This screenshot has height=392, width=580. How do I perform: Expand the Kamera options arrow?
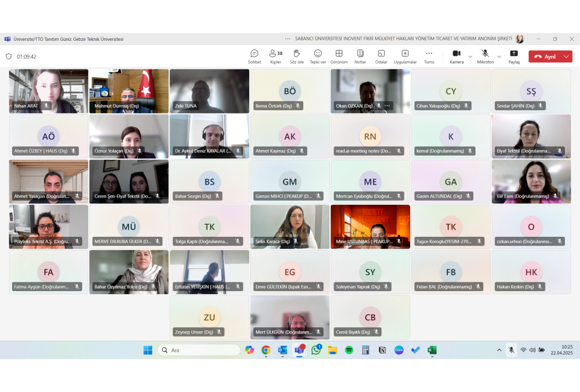[470, 56]
